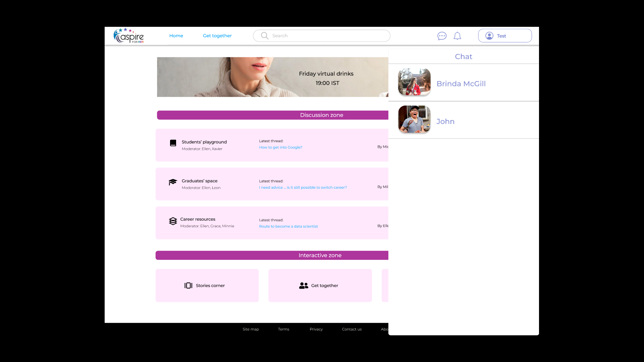The image size is (644, 362).
Task: Click the Graduates' space cap icon
Action: [x=173, y=182]
